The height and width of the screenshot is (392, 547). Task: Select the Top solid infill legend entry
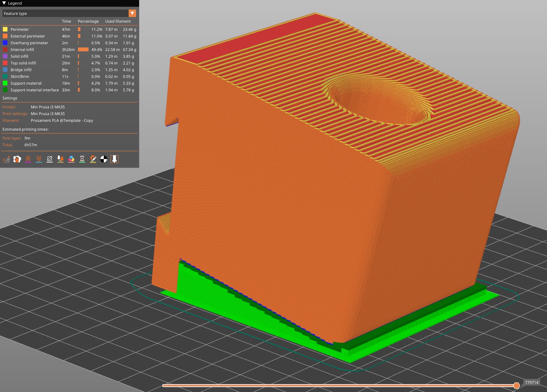[x=24, y=63]
